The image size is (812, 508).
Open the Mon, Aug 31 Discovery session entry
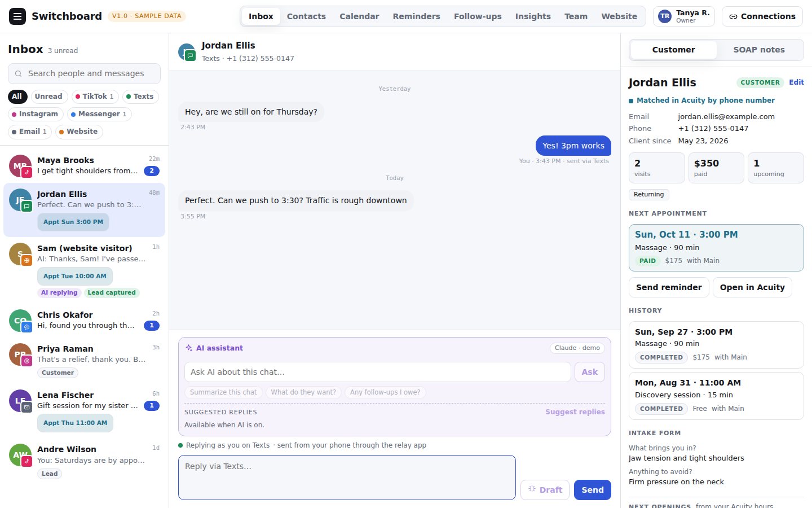pos(716,396)
